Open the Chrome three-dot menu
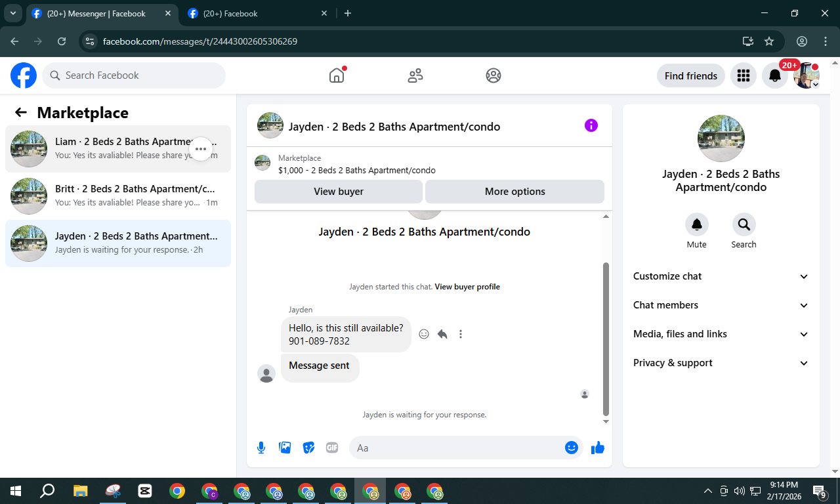The image size is (840, 504). (x=826, y=41)
